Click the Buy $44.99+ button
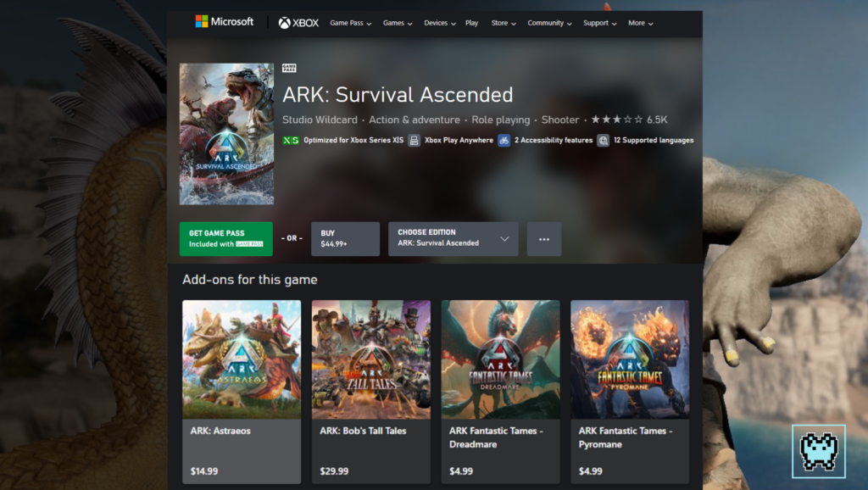The width and height of the screenshot is (868, 490). coord(346,239)
